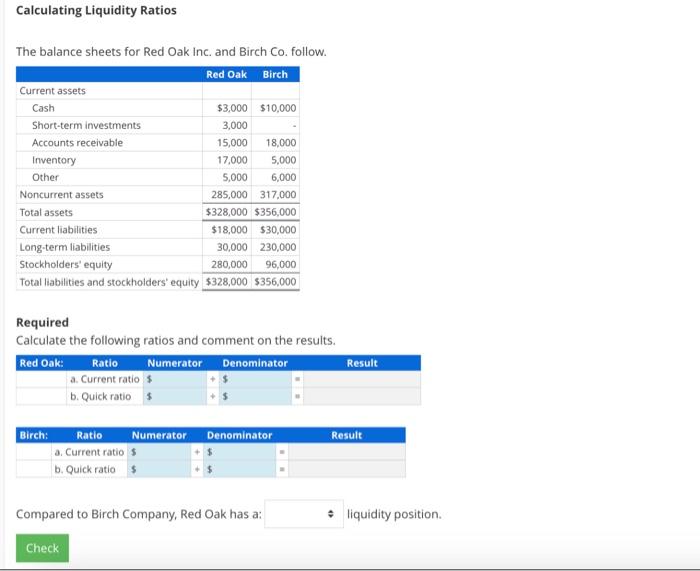The width and height of the screenshot is (700, 571).
Task: Click the Calculating Liquidity Ratios heading
Action: (96, 10)
